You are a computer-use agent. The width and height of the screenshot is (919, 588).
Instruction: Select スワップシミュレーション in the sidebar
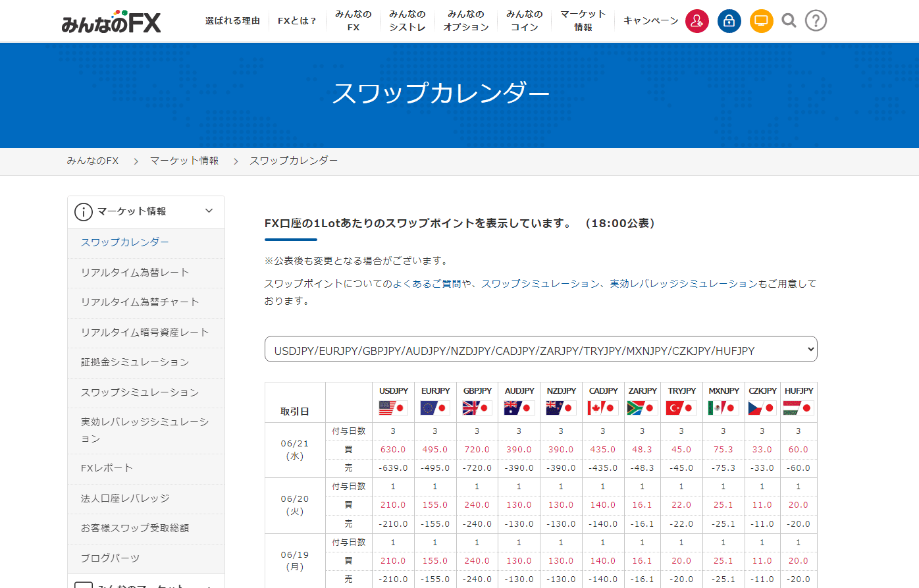pyautogui.click(x=146, y=392)
